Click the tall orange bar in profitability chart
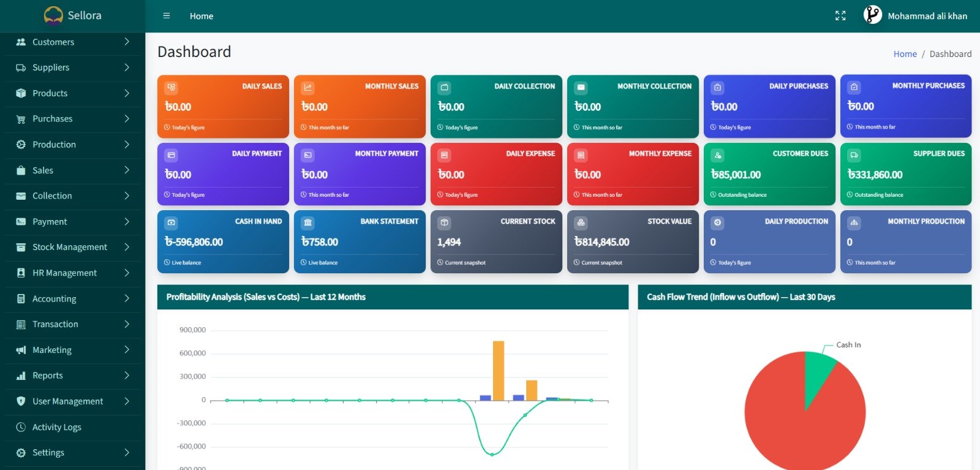 [499, 371]
